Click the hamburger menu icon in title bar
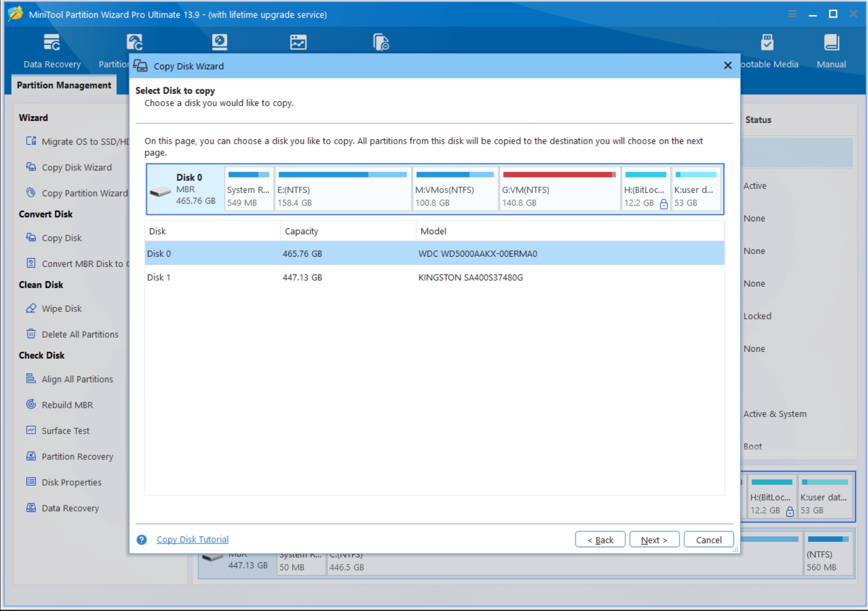The width and height of the screenshot is (868, 611). 792,14
